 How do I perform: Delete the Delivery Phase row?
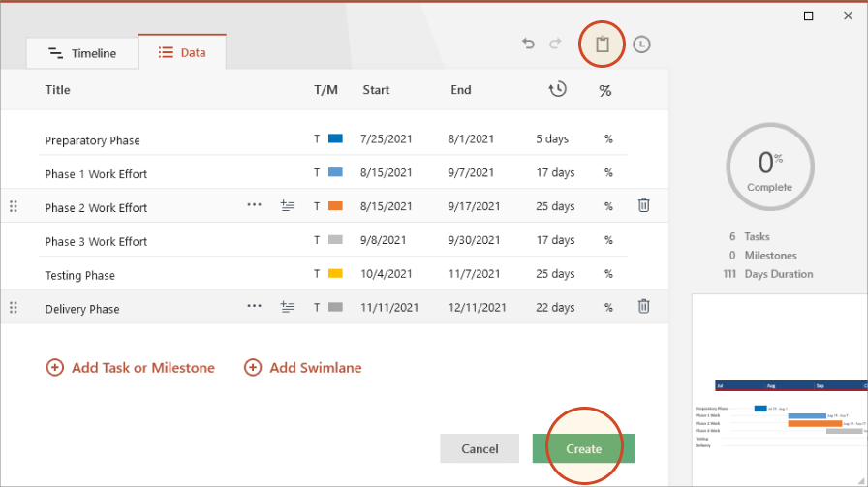tap(644, 306)
